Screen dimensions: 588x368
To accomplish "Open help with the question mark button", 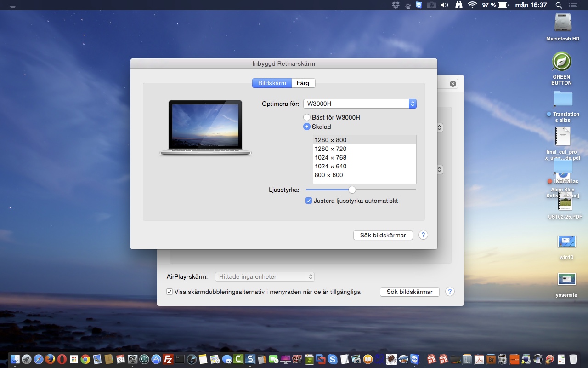I will point(423,235).
